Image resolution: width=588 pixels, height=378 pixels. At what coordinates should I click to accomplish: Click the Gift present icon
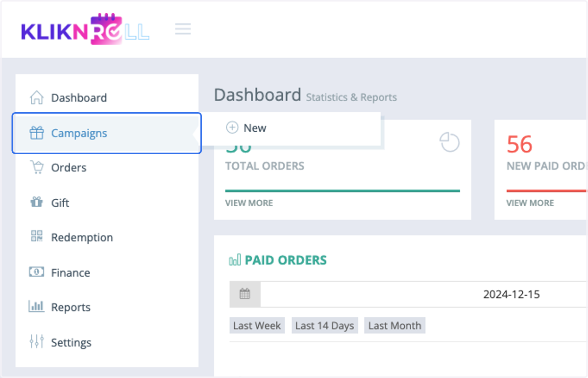(37, 202)
